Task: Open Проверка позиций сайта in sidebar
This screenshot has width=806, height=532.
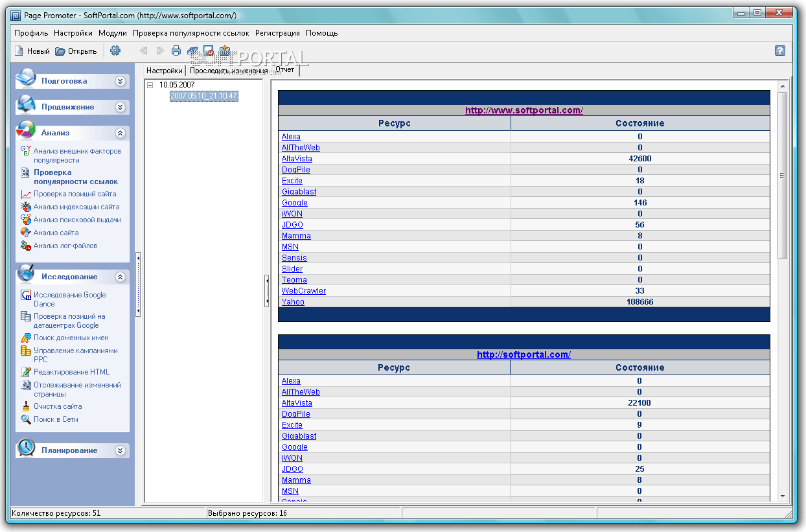Action: [75, 194]
